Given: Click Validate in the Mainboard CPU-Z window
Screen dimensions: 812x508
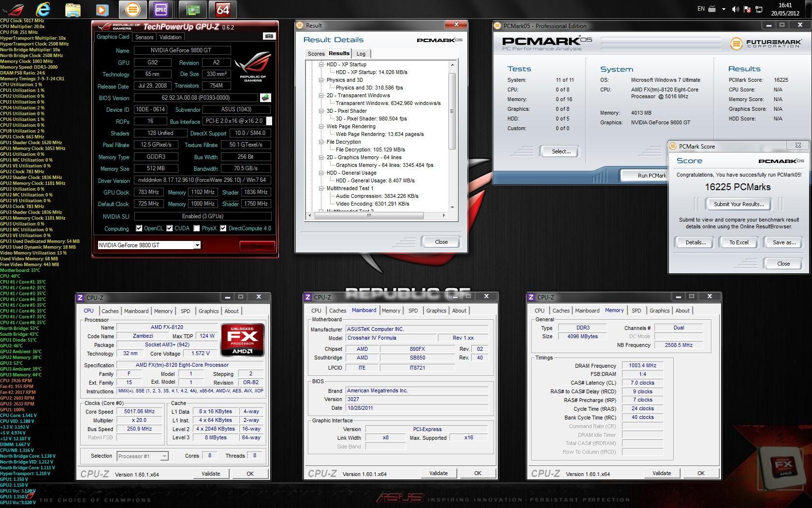Looking at the screenshot, I should click(438, 473).
